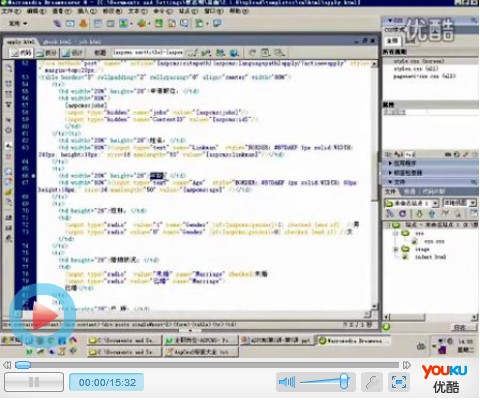The height and width of the screenshot is (400, 480).
Task: Switch to Code view button in Dreamweaver
Action: coord(21,53)
